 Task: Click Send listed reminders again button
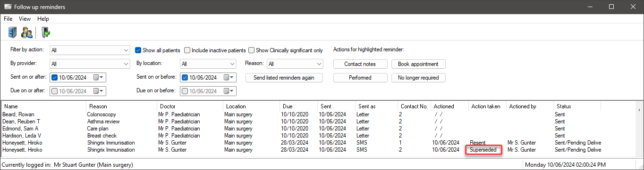(284, 78)
